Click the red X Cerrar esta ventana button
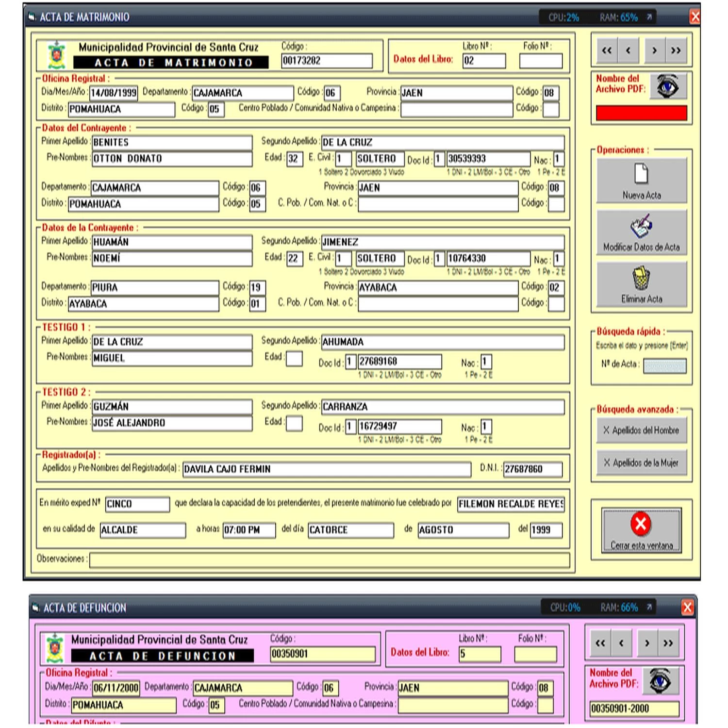728x728 pixels. tap(641, 530)
